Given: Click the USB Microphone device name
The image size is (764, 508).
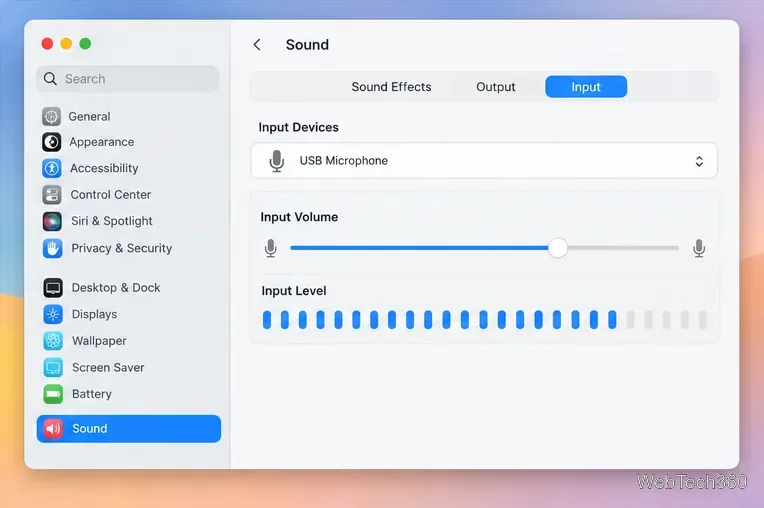Looking at the screenshot, I should (344, 161).
